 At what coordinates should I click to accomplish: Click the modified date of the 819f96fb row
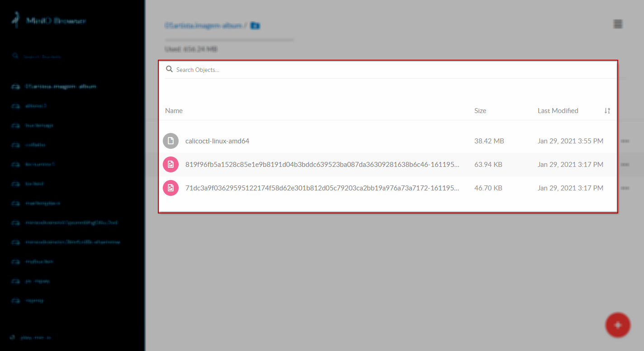click(570, 165)
